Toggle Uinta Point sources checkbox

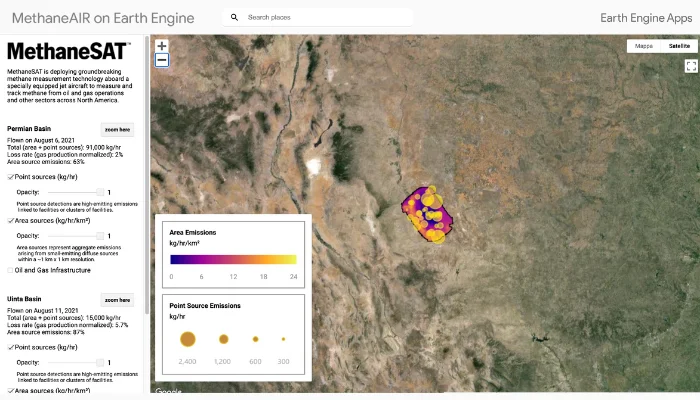point(11,347)
